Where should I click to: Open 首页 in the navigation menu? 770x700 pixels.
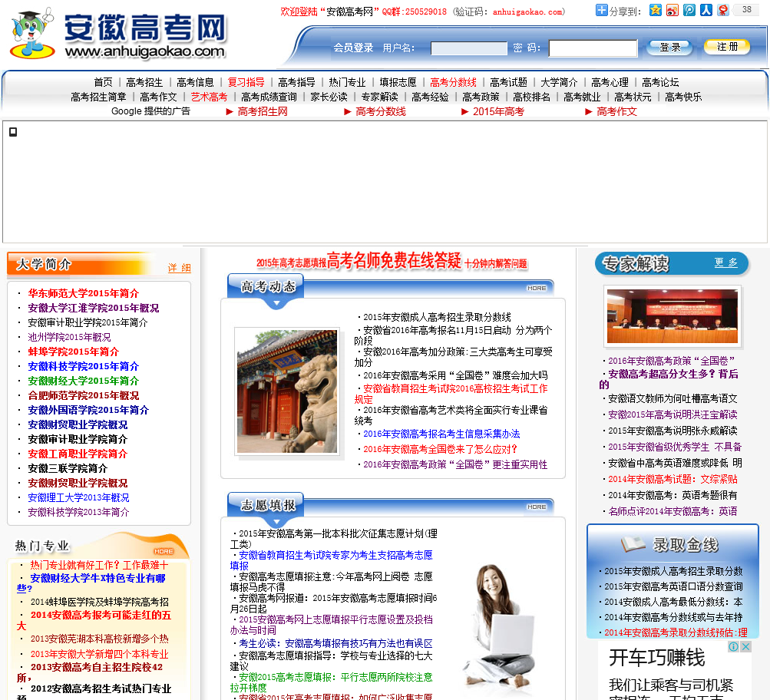(103, 82)
